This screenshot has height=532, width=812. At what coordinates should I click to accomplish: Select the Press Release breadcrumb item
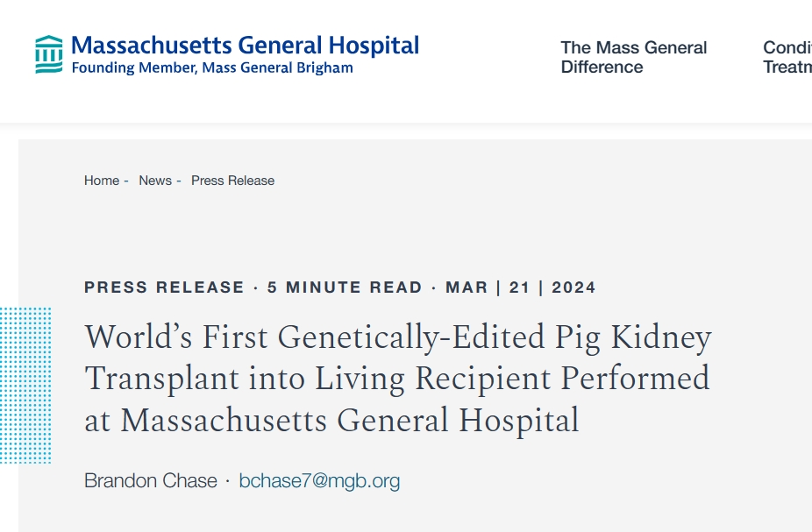(x=232, y=181)
